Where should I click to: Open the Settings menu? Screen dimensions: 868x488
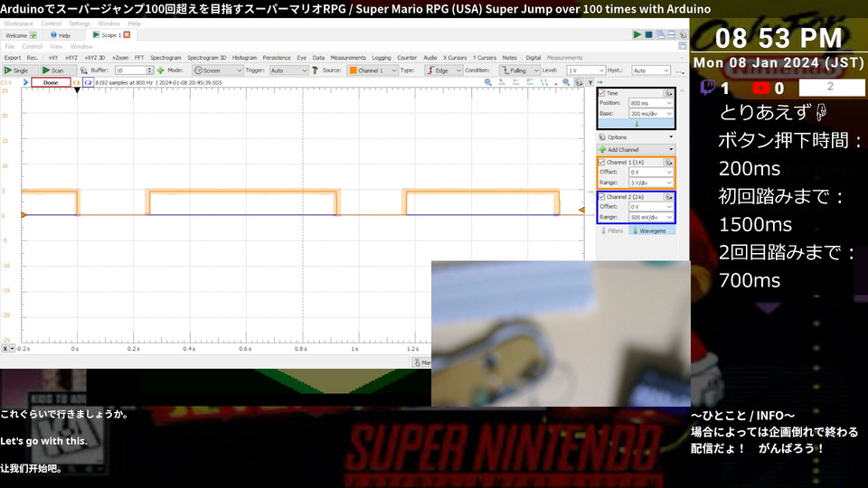(80, 23)
